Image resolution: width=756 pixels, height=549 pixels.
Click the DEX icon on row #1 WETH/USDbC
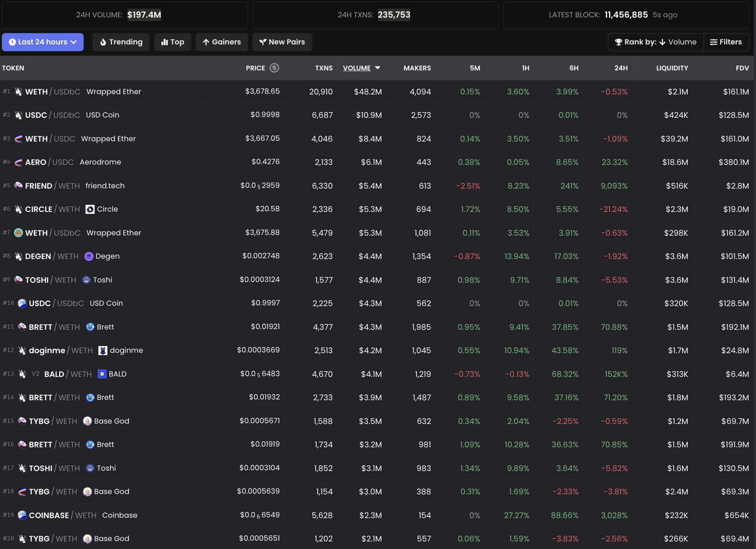[x=18, y=91]
